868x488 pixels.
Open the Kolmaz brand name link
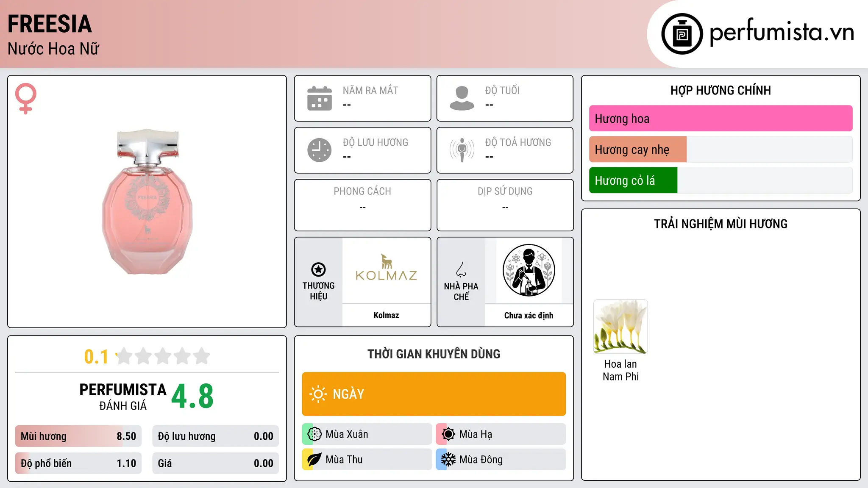click(386, 315)
